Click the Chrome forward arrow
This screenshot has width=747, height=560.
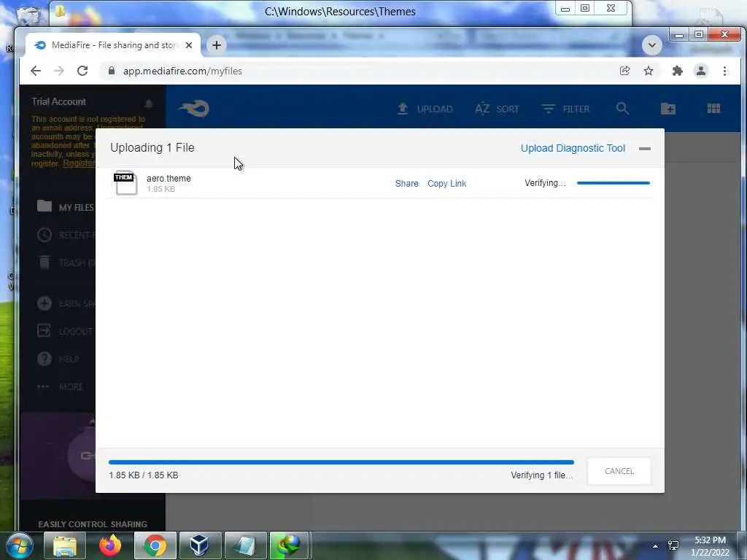[58, 71]
